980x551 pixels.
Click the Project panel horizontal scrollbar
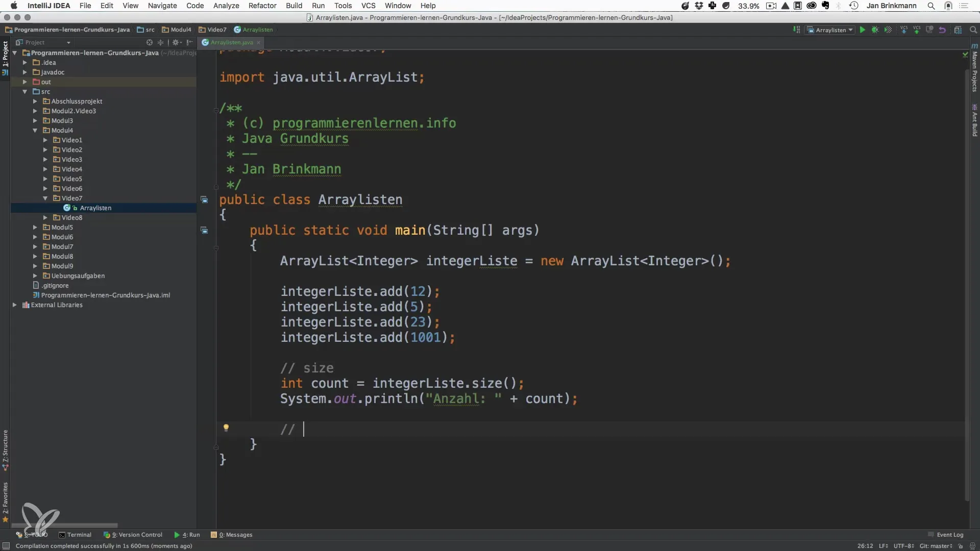(64, 525)
